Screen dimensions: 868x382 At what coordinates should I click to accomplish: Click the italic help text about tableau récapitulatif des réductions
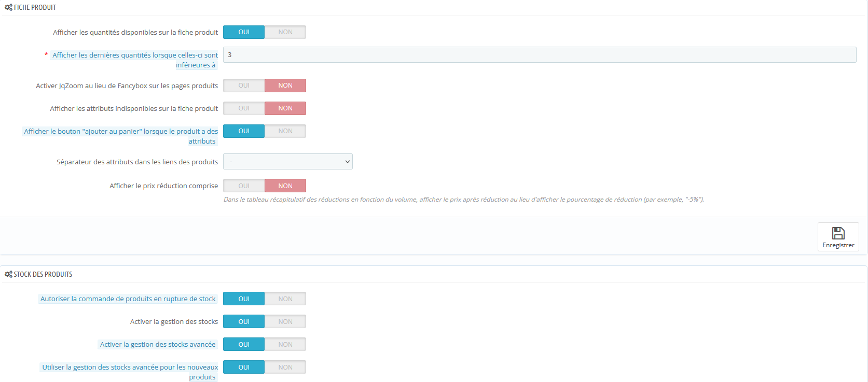pos(464,200)
